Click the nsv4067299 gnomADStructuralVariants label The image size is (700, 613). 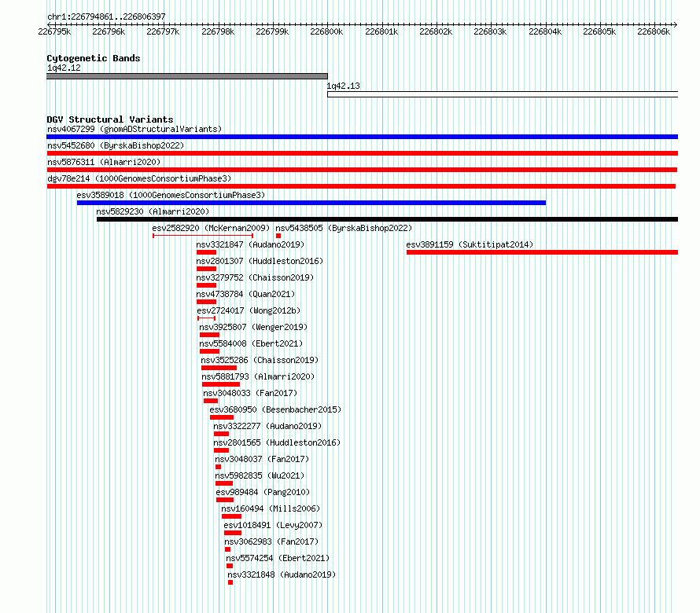(134, 129)
